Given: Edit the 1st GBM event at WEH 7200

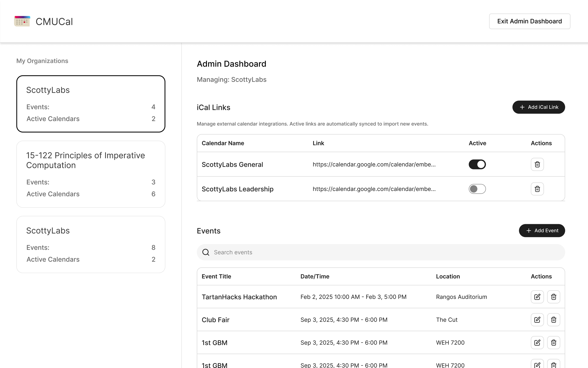Looking at the screenshot, I should 537,342.
